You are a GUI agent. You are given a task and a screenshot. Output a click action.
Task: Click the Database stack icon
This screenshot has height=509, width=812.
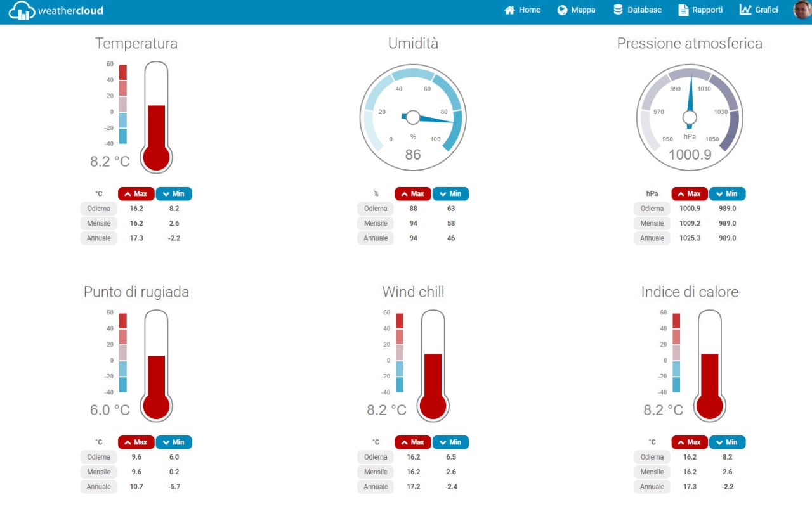point(618,10)
